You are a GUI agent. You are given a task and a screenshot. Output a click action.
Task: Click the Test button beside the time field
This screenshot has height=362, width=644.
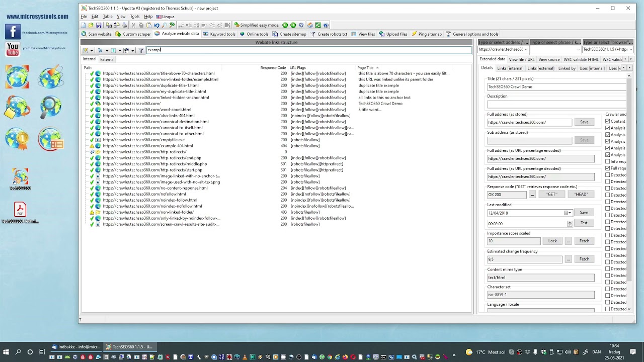tap(584, 223)
